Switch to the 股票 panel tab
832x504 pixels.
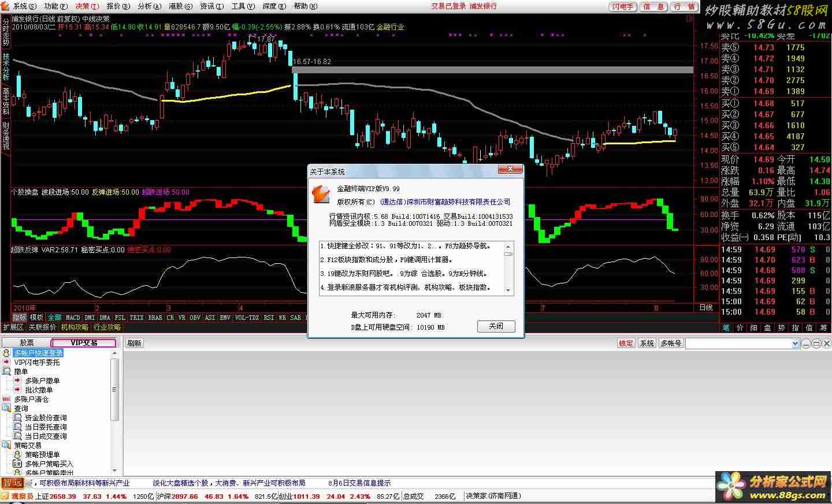tap(27, 343)
